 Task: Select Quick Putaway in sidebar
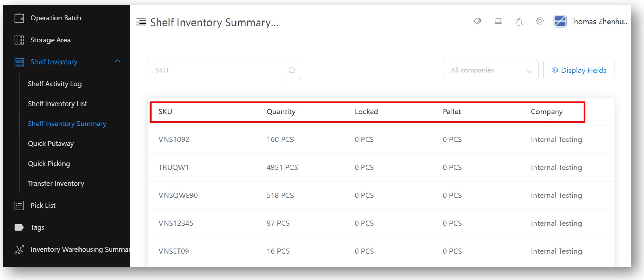pyautogui.click(x=51, y=144)
